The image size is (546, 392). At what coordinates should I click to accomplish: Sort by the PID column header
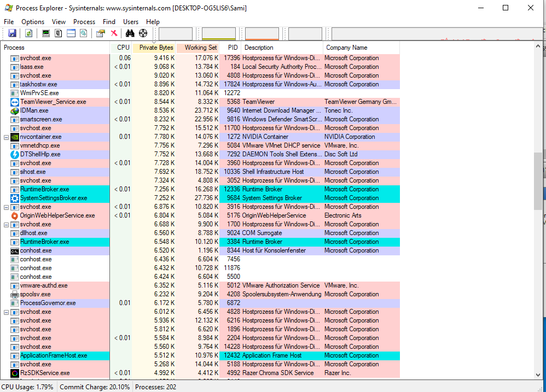point(230,48)
